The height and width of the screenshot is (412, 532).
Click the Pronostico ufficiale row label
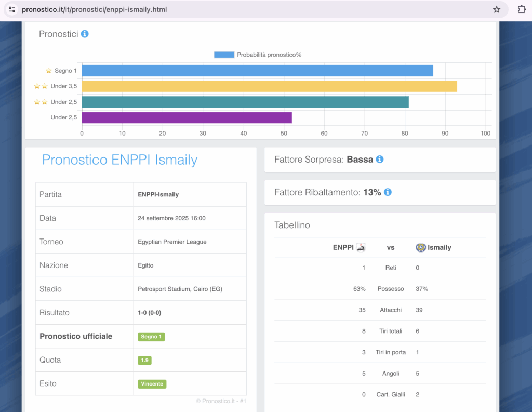pos(76,336)
